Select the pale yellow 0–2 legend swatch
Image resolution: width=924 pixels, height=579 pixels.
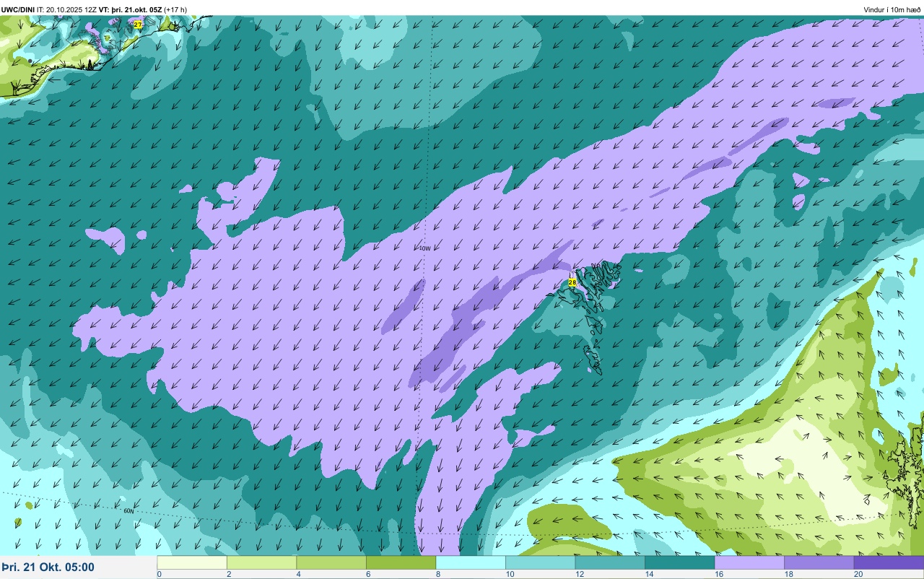(x=192, y=562)
